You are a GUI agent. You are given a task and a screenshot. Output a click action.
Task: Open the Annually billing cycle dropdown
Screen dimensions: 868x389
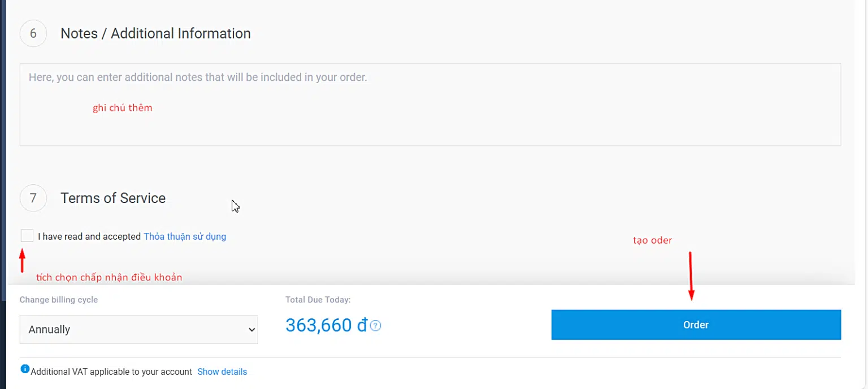pyautogui.click(x=138, y=329)
